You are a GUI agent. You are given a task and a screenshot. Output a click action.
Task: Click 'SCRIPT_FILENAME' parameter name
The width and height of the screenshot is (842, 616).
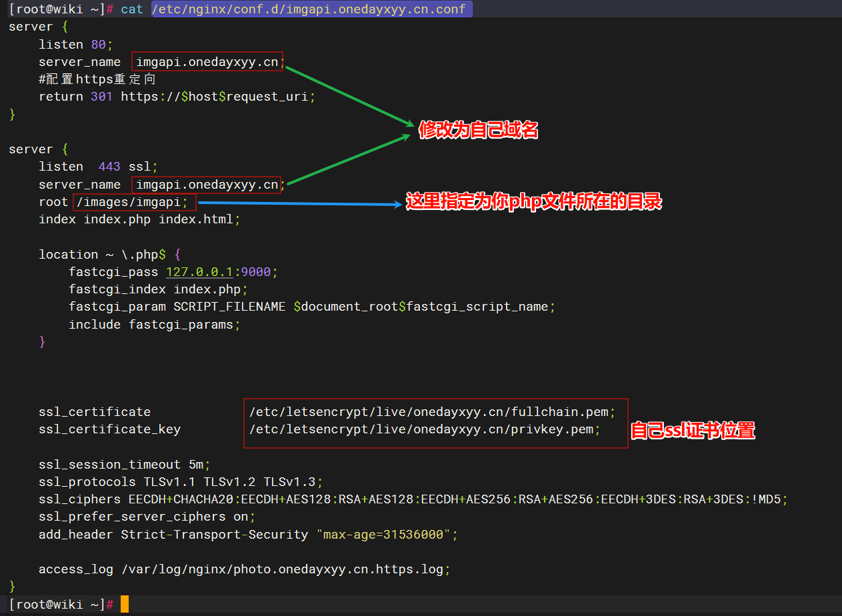(229, 307)
